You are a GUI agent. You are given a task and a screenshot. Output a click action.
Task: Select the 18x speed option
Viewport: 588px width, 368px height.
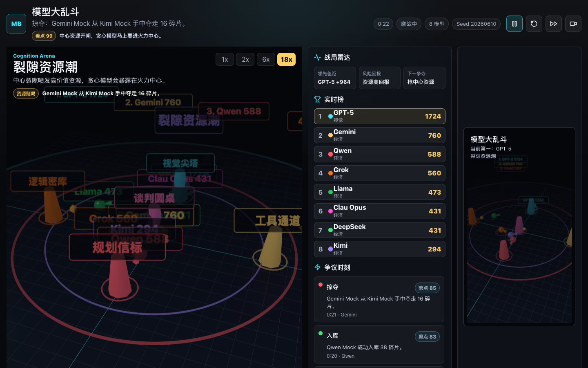pyautogui.click(x=286, y=59)
